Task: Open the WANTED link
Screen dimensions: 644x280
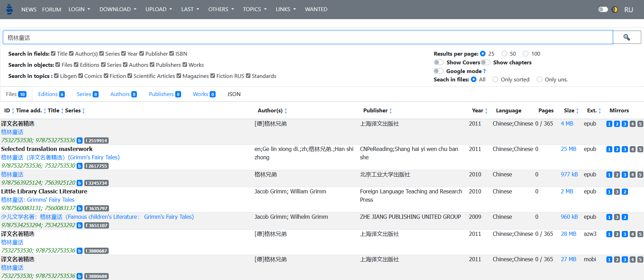Action: (316, 9)
